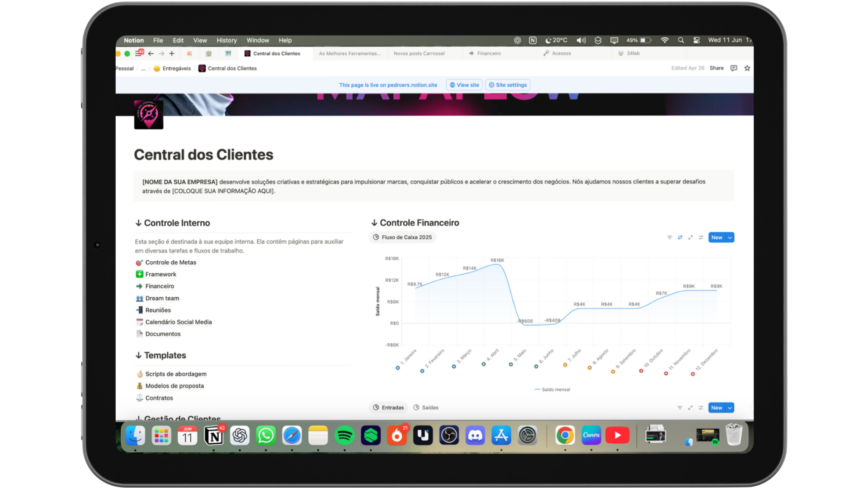Click the Fluxo de Caixa filter icon
Screen dimensions: 868x488
coord(670,238)
